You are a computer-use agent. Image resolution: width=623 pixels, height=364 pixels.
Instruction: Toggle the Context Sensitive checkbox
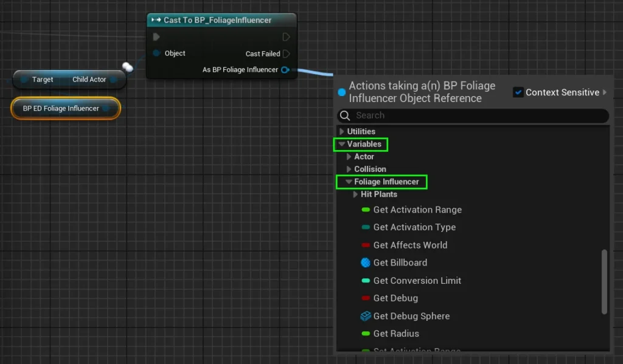point(518,92)
